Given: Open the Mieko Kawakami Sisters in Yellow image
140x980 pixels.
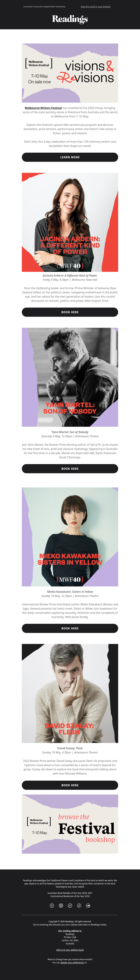Looking at the screenshot, I should click(70, 536).
